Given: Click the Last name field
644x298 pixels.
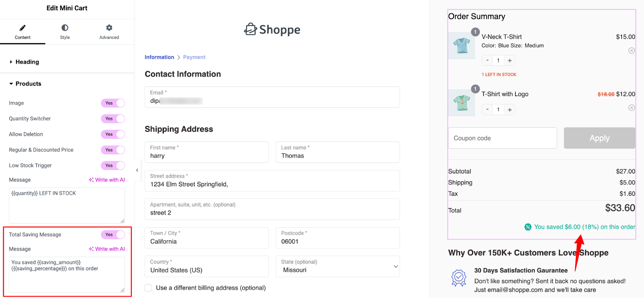Looking at the screenshot, I should tap(338, 152).
